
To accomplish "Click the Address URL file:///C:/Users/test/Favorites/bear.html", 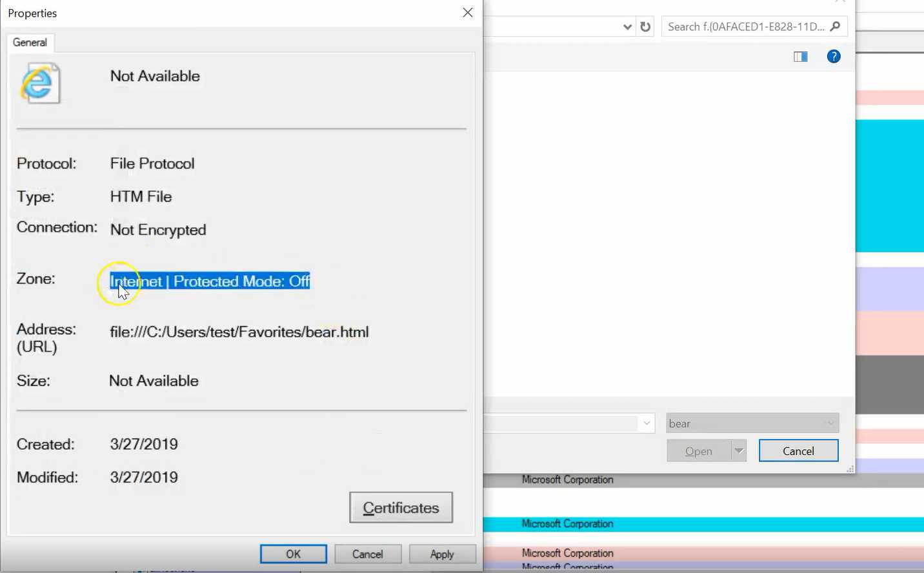I will [x=239, y=332].
